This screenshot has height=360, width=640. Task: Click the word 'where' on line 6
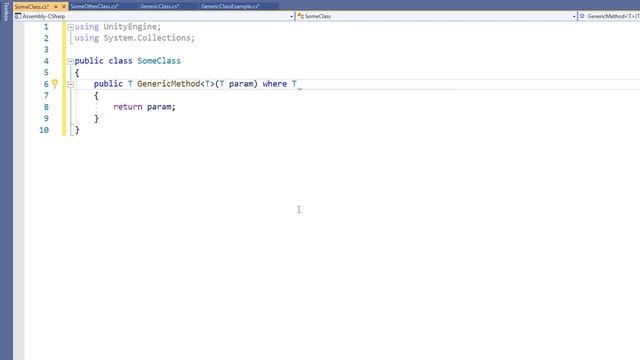[275, 84]
